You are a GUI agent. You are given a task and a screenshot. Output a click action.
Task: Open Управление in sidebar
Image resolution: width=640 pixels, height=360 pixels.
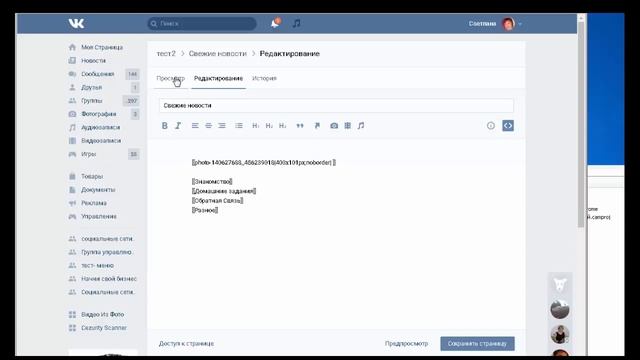pos(99,216)
